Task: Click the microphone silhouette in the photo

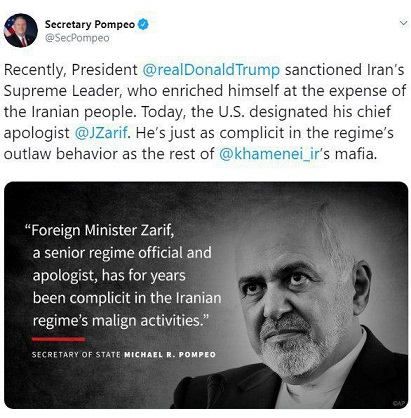Action: 215,390
